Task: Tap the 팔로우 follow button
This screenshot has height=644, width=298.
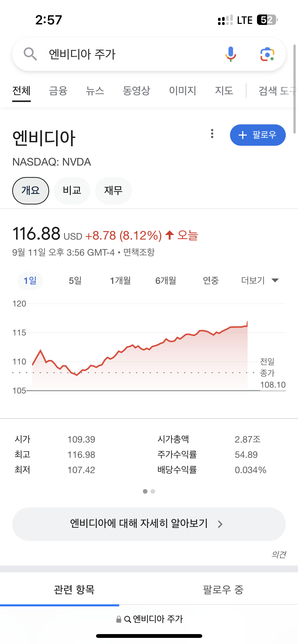Action: coord(258,135)
